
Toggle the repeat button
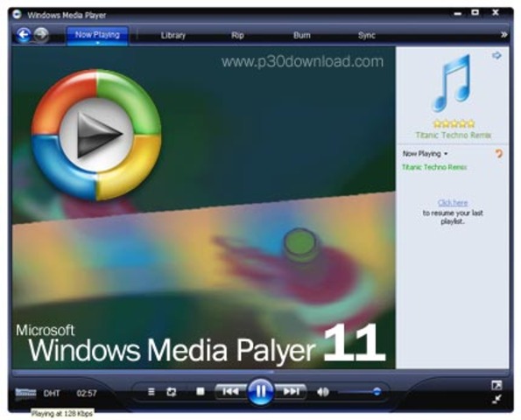(x=171, y=392)
